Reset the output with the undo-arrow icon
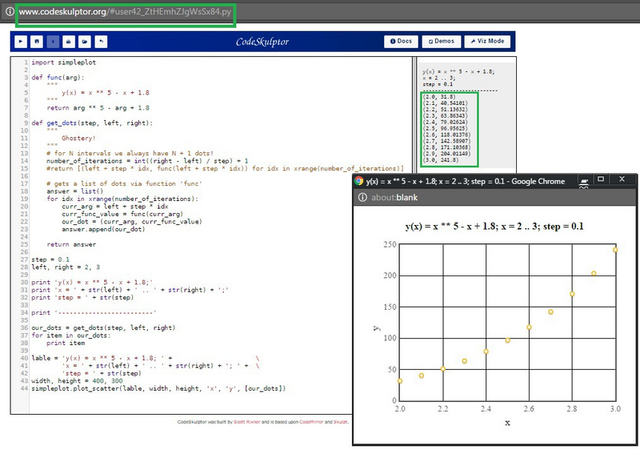 (101, 42)
